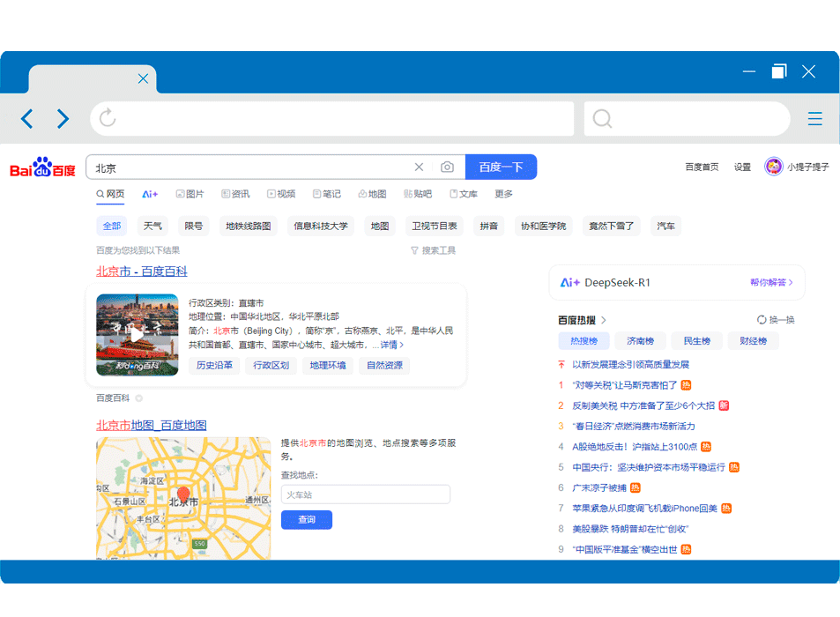Viewport: 840px width, 617px height.
Task: Expand the 百度热搜 heading arrow
Action: click(604, 320)
